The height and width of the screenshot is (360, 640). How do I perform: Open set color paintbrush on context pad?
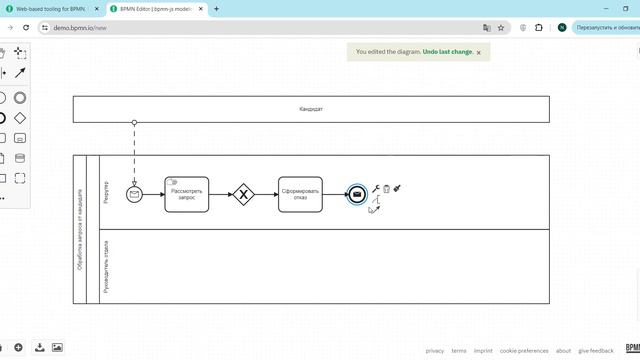tap(397, 188)
